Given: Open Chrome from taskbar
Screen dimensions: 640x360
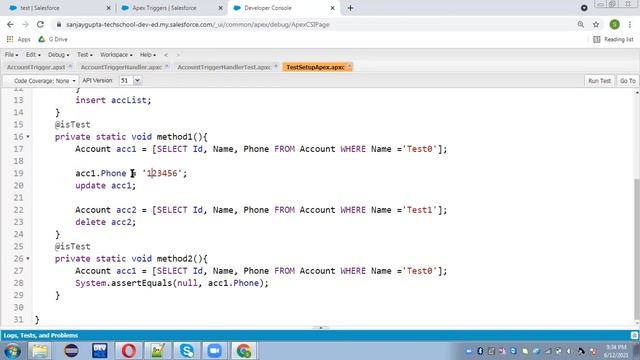Looking at the screenshot, I should [x=244, y=351].
